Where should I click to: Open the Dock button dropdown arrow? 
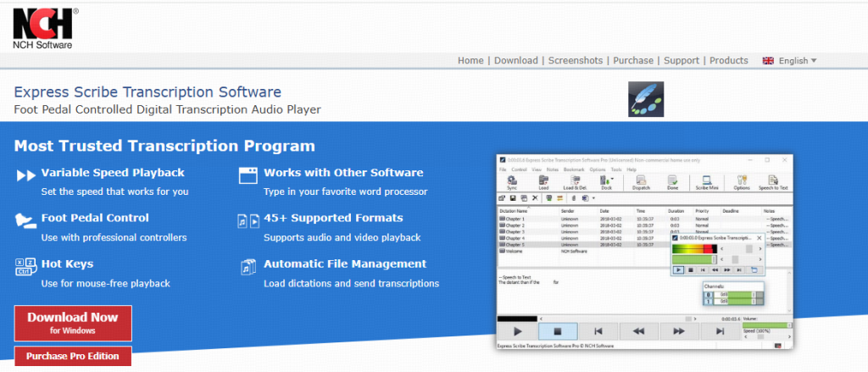pos(612,178)
